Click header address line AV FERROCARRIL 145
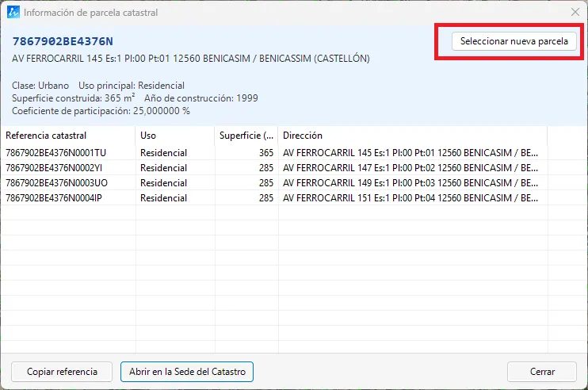The image size is (588, 390). pos(191,59)
